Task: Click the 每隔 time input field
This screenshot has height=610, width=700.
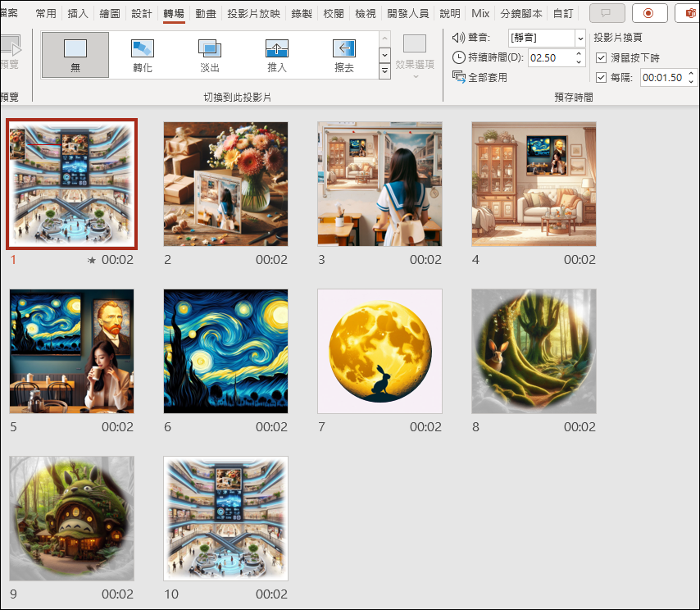Action: click(662, 77)
